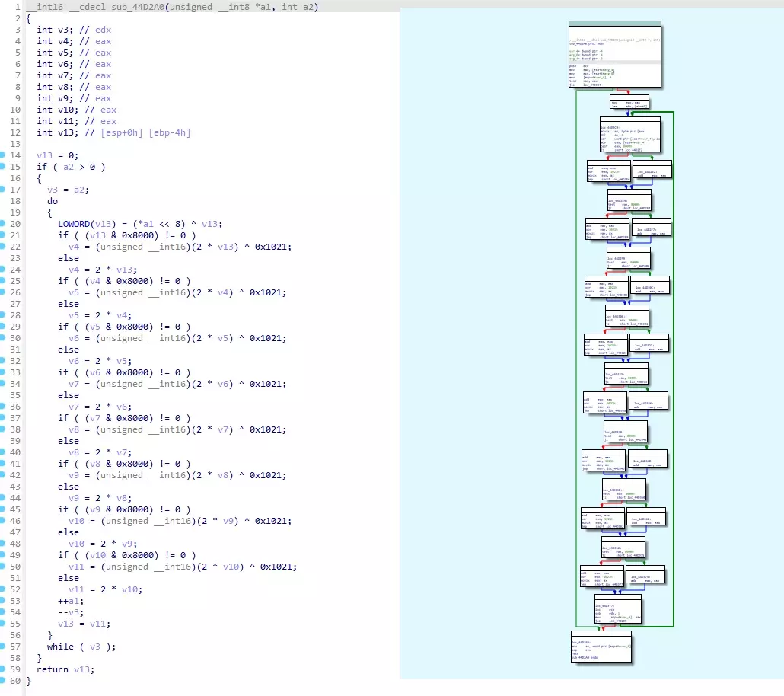
Task: Click the breakpoint dot beside line 45
Action: pyautogui.click(x=4, y=509)
